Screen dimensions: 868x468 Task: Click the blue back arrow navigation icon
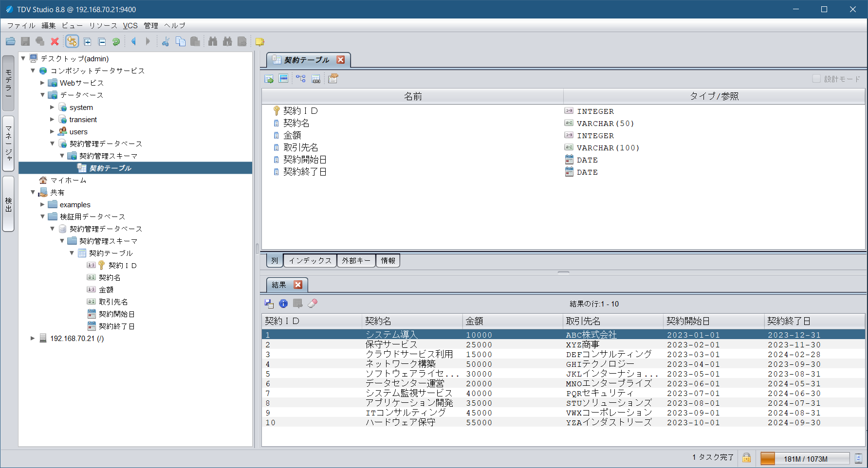(133, 42)
